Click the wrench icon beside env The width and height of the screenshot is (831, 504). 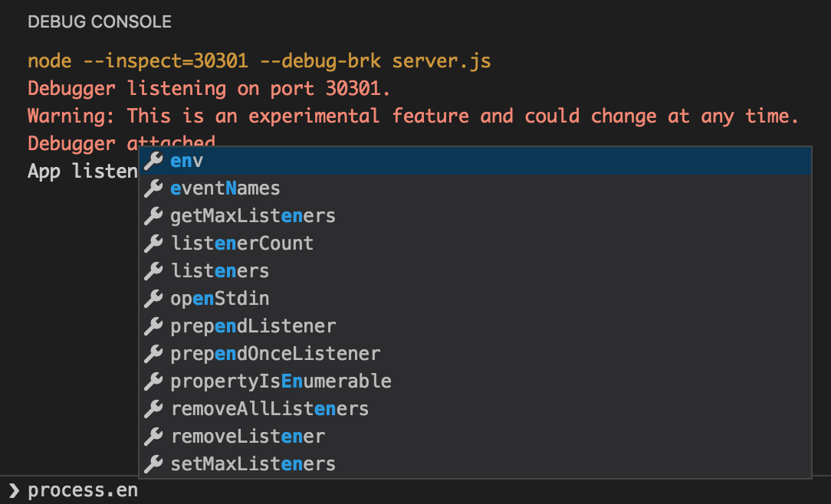click(x=153, y=161)
